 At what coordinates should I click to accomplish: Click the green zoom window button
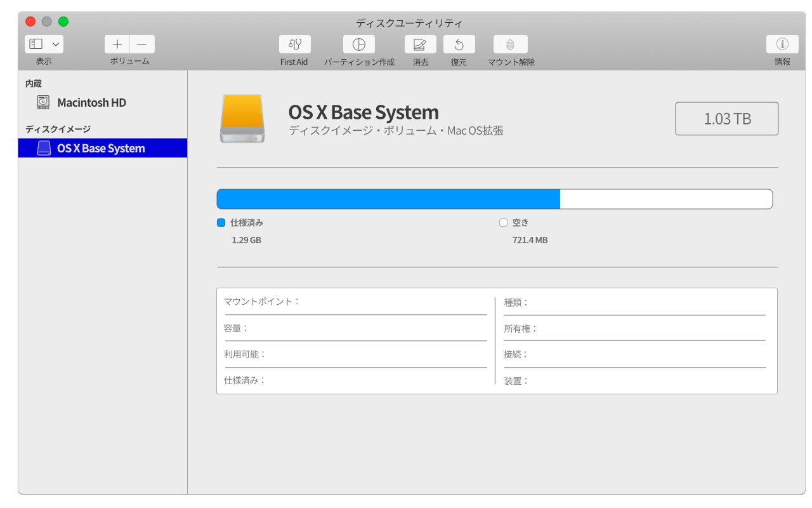point(63,22)
